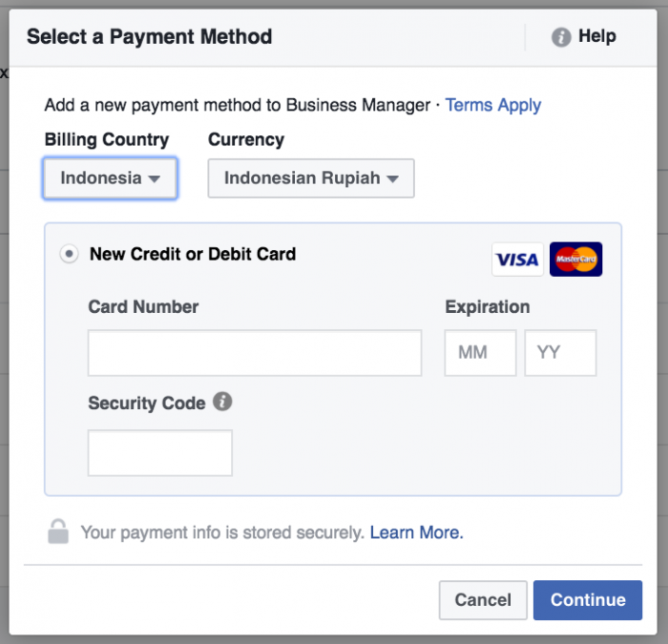Screen dimensions: 668x644
Task: Click the Select a Payment Method title
Action: (149, 37)
